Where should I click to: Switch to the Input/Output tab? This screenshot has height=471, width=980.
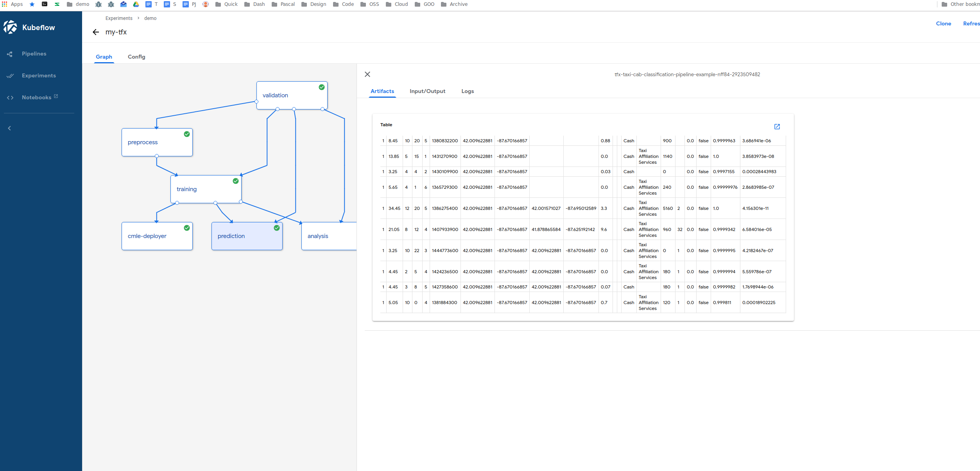click(x=427, y=91)
